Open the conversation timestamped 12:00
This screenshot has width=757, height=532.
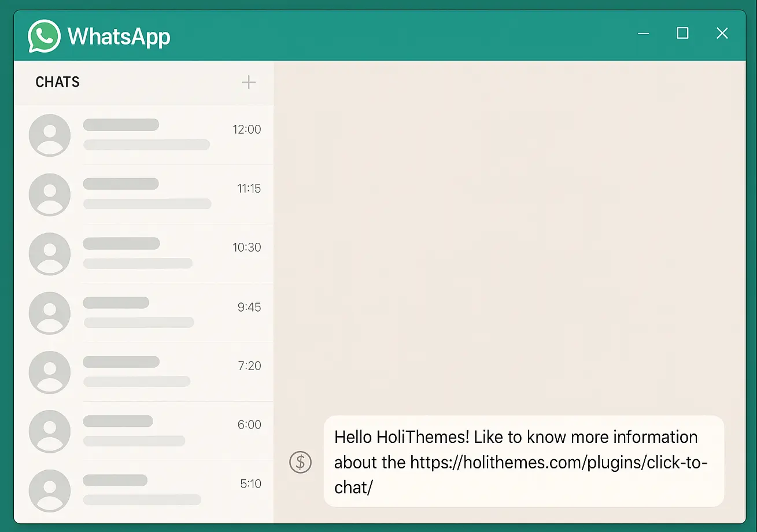145,135
